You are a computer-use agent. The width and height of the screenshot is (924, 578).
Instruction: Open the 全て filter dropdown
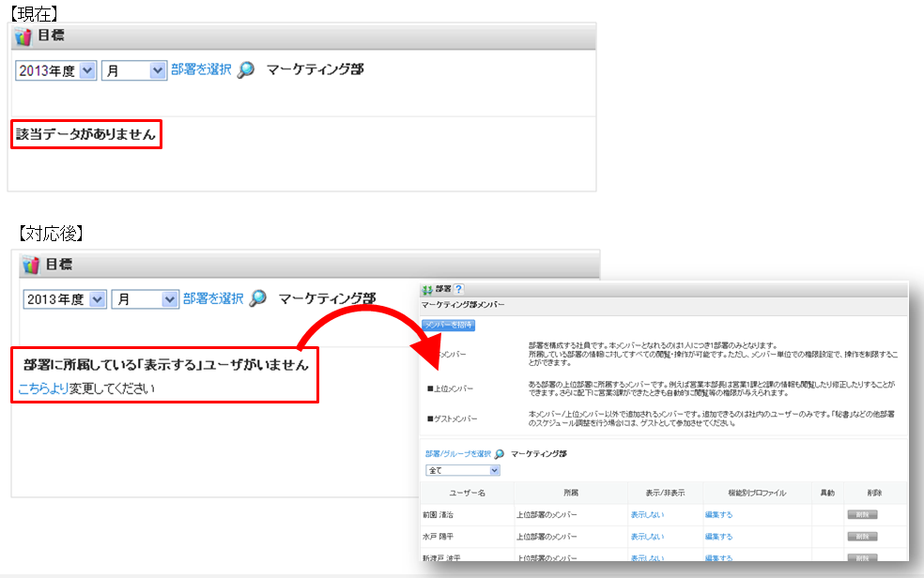[x=495, y=469]
